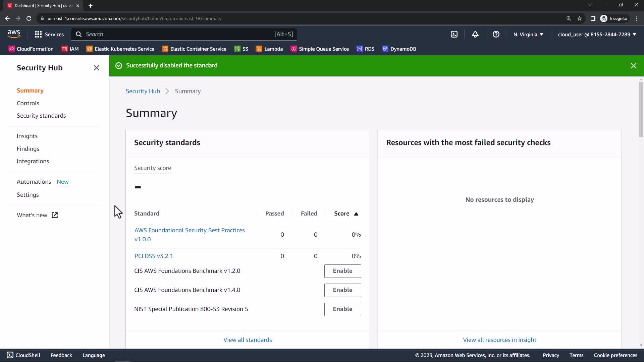Open the DynamoDB favorites shortcut
Viewport: 644px width, 362px height.
tap(399, 49)
